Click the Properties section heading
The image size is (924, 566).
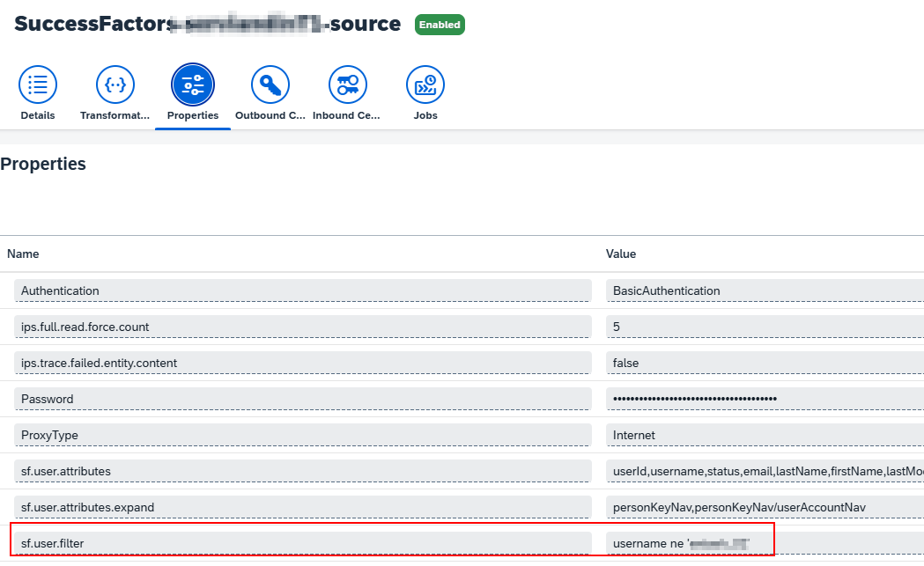[x=43, y=164]
